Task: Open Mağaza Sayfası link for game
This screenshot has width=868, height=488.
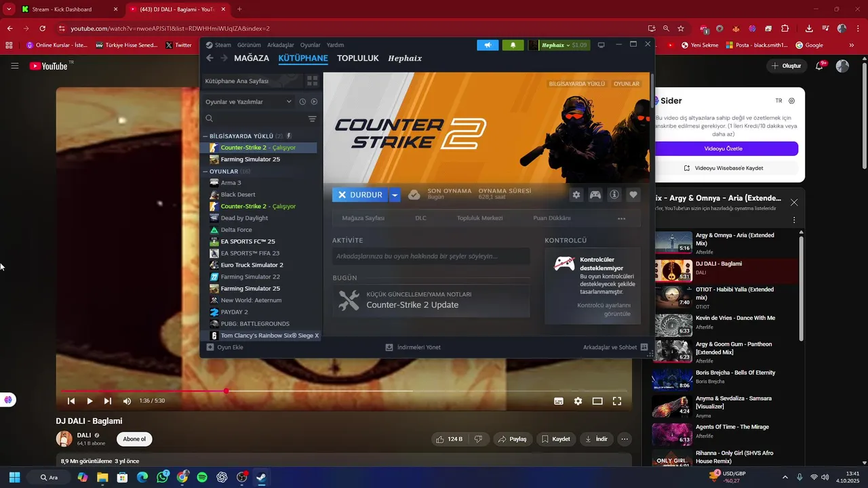Action: pyautogui.click(x=363, y=218)
